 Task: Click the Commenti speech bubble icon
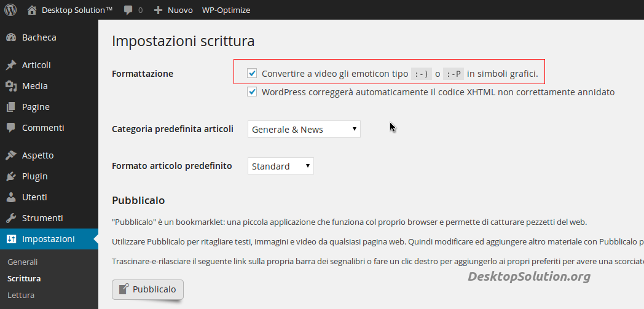point(11,128)
